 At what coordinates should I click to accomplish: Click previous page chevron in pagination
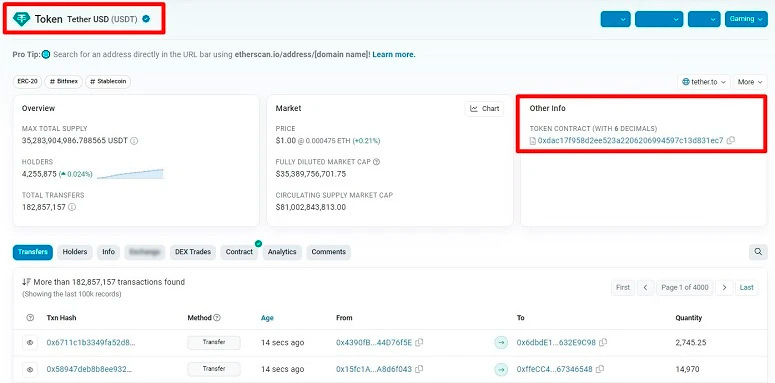(645, 287)
